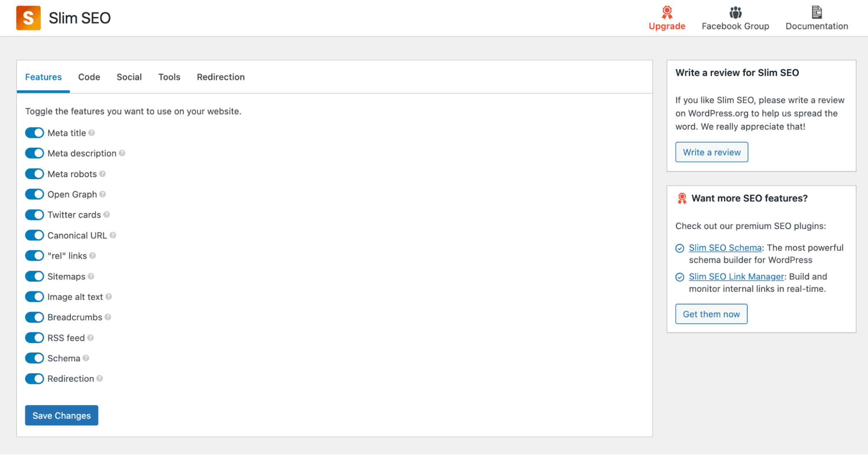Toggle the "rel" links switch
Image resolution: width=868 pixels, height=455 pixels.
34,256
